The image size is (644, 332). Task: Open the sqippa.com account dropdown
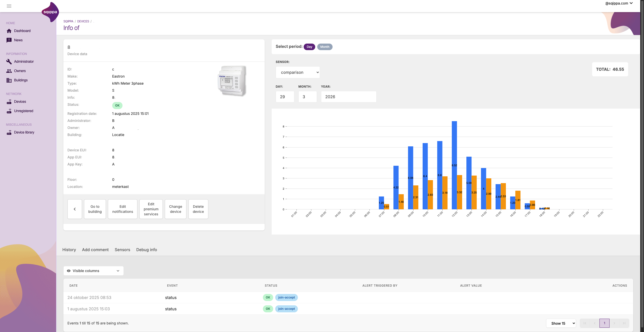coord(619,3)
